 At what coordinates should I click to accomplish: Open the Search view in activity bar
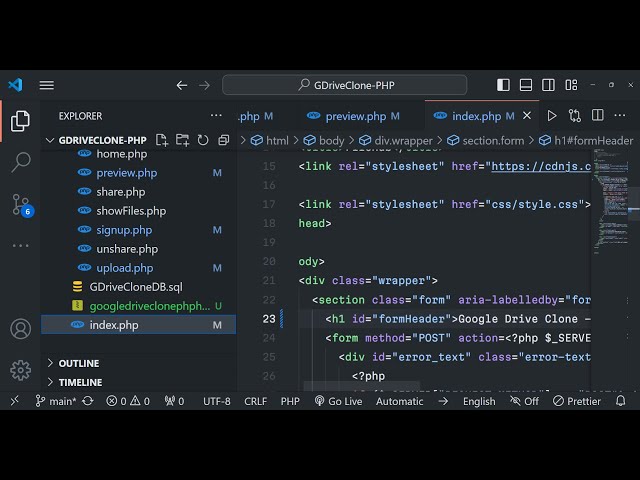pyautogui.click(x=20, y=162)
